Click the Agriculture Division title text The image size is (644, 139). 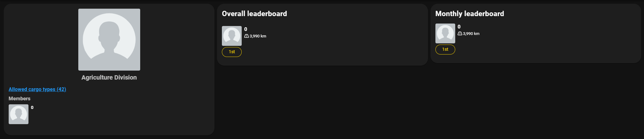(x=109, y=77)
